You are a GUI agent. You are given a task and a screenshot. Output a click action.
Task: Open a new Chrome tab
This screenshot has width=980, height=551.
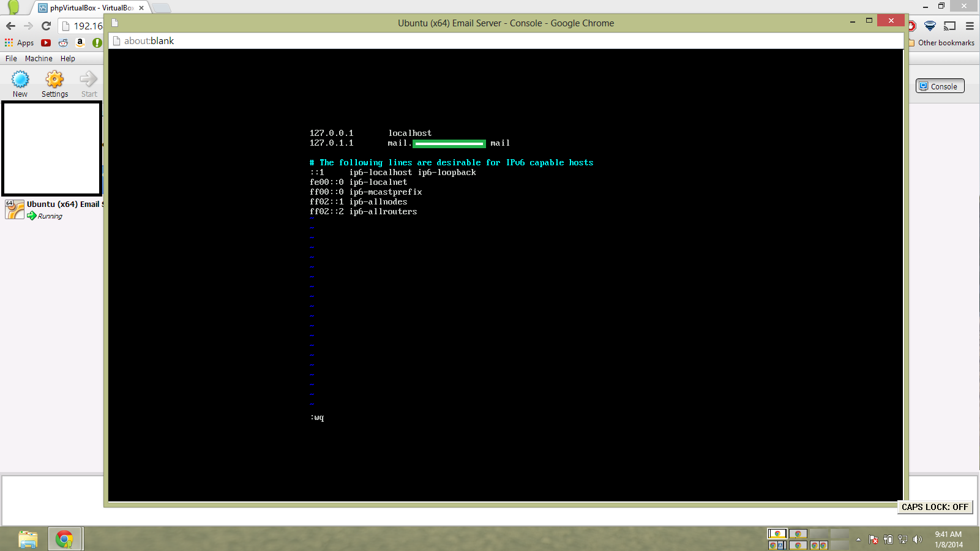(161, 8)
